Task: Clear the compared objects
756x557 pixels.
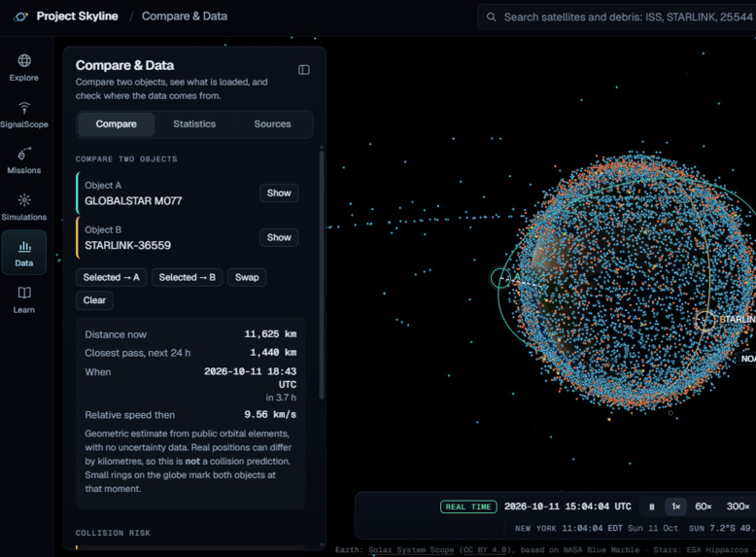Action: pyautogui.click(x=94, y=300)
